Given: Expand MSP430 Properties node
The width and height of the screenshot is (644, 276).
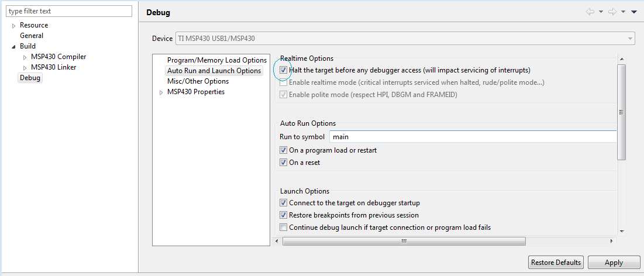Looking at the screenshot, I should 161,92.
